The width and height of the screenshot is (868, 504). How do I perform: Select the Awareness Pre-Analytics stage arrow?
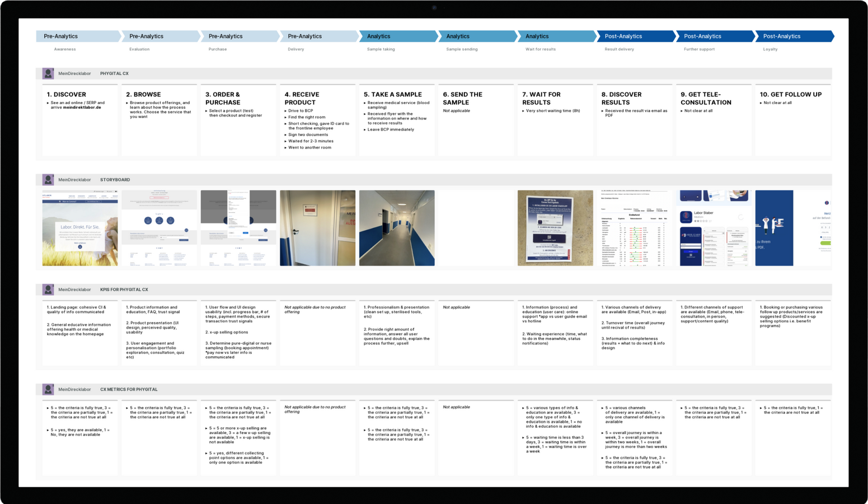pos(77,36)
